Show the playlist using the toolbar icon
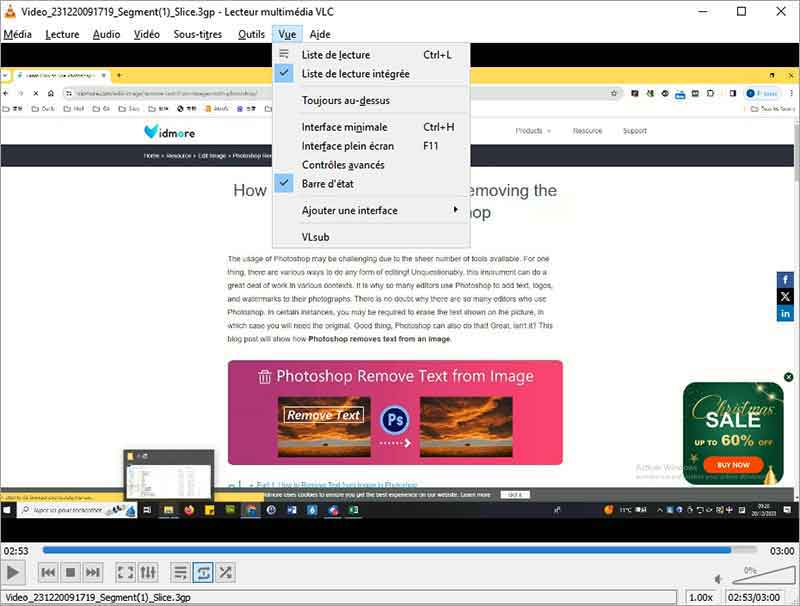 tap(180, 572)
